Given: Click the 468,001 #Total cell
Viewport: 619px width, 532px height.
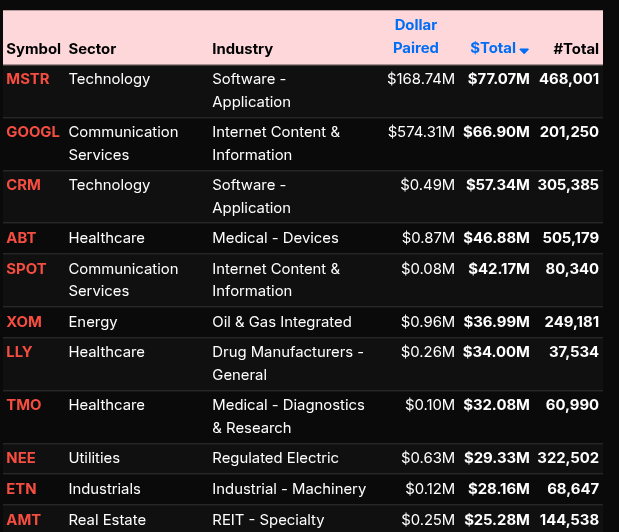Looking at the screenshot, I should pos(569,79).
